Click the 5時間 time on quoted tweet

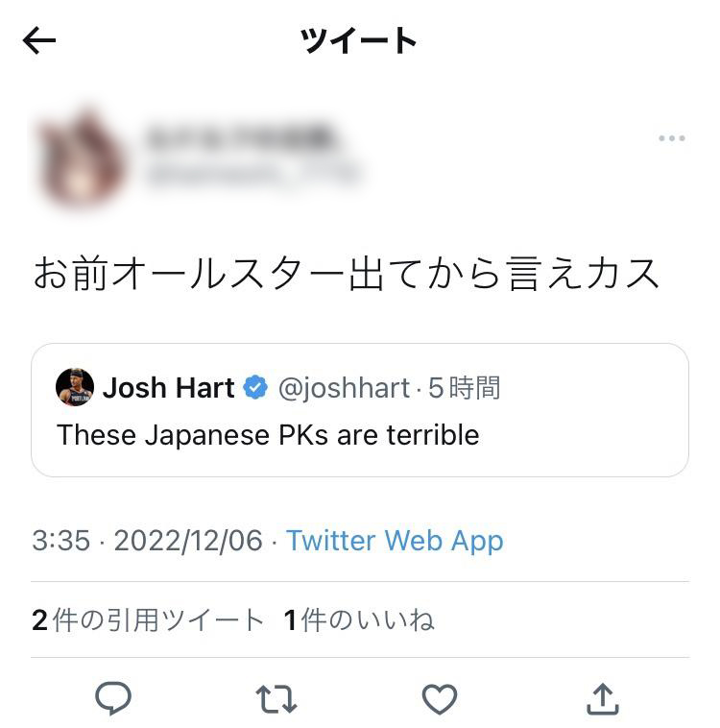[x=464, y=388]
